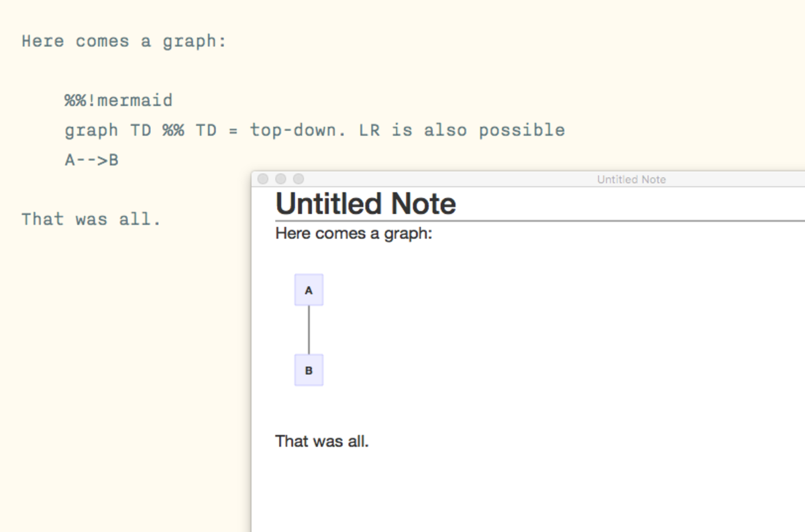805x532 pixels.
Task: Click the 'graph TD' code line in editor
Action: click(x=315, y=130)
